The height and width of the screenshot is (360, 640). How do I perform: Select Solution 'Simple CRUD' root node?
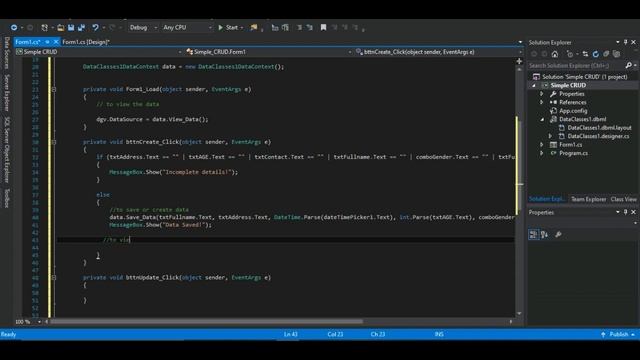[x=584, y=77]
